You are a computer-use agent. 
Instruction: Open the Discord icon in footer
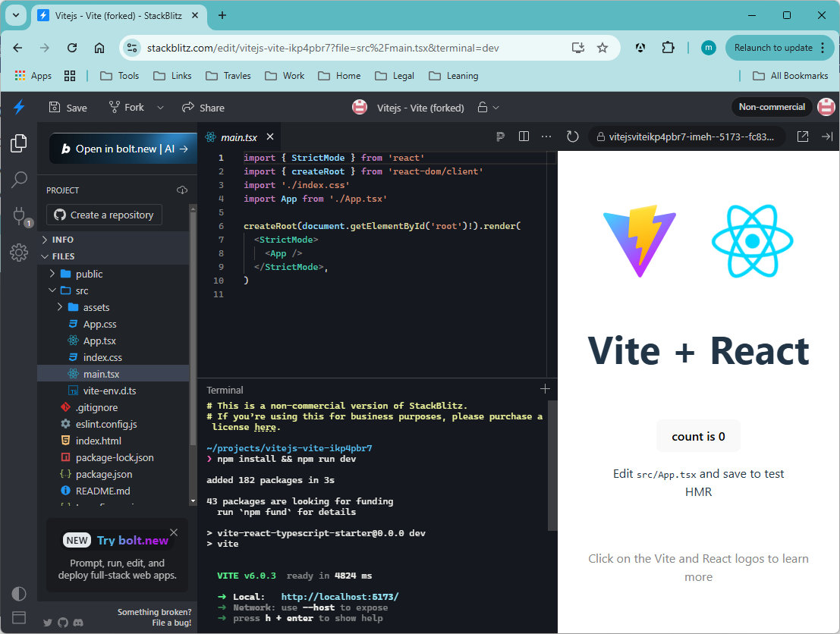click(78, 623)
